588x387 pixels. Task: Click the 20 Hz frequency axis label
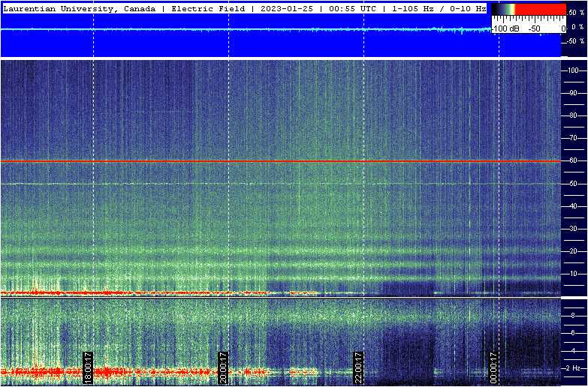click(572, 252)
